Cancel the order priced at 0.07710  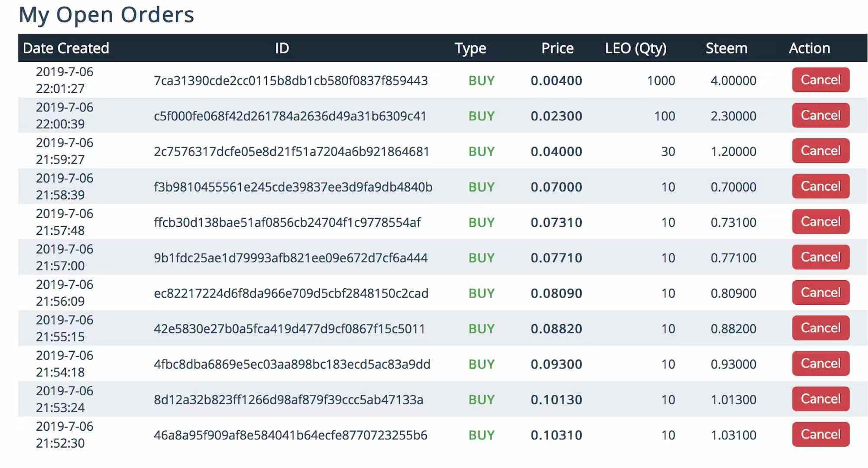coord(820,257)
